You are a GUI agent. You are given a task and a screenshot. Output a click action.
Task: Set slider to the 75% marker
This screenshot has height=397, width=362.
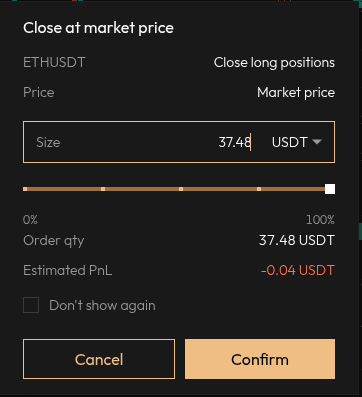pos(259,189)
